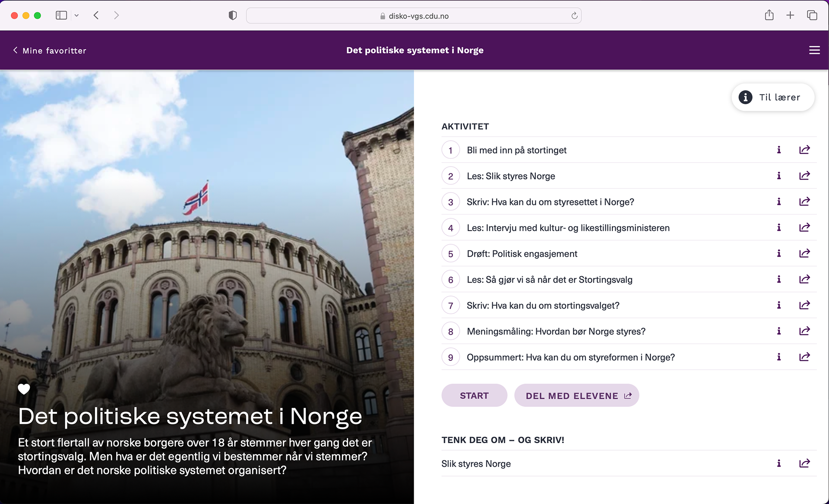Open info for Oppsummert: styreformen activity

click(x=779, y=357)
